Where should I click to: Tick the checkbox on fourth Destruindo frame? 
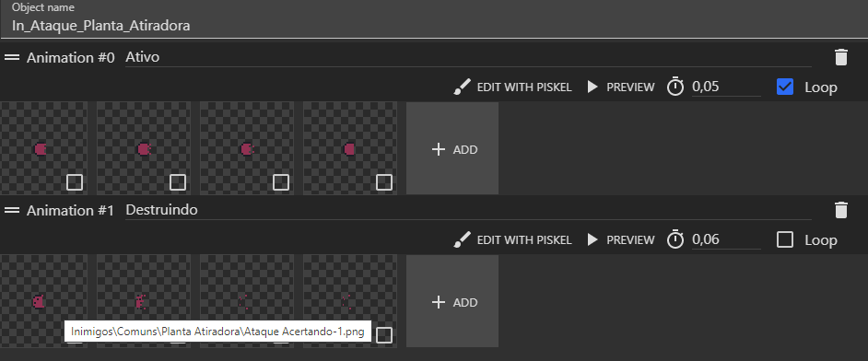[x=384, y=335]
